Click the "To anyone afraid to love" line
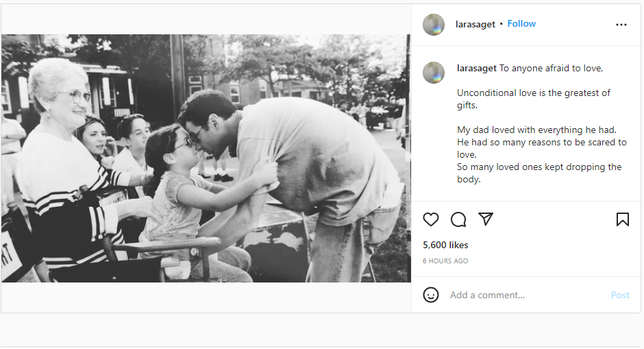 coord(551,69)
